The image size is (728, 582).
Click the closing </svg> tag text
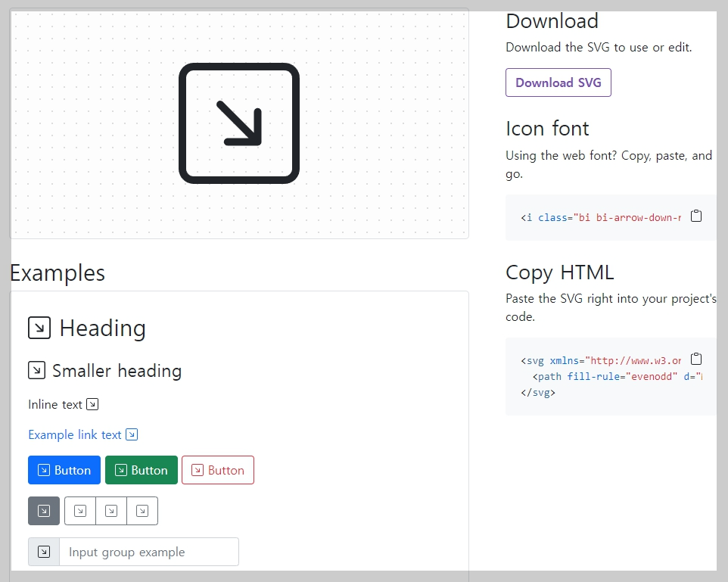click(537, 393)
